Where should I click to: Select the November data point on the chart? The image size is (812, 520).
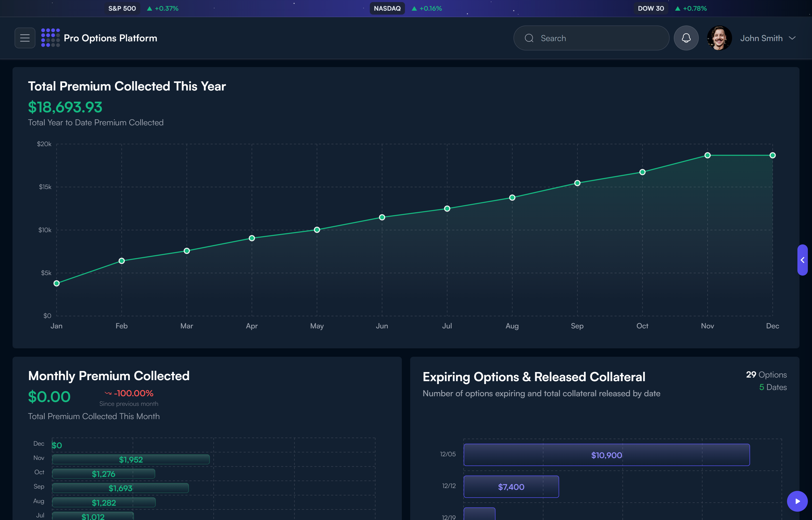pyautogui.click(x=707, y=155)
